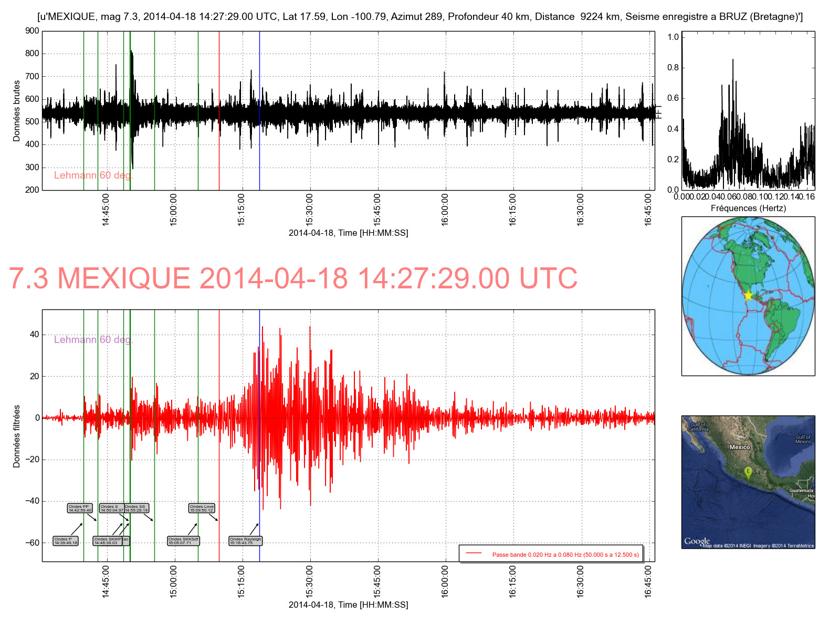Screen dimensions: 840x624
Task: Select the Ondes SS annotation label
Action: [137, 508]
